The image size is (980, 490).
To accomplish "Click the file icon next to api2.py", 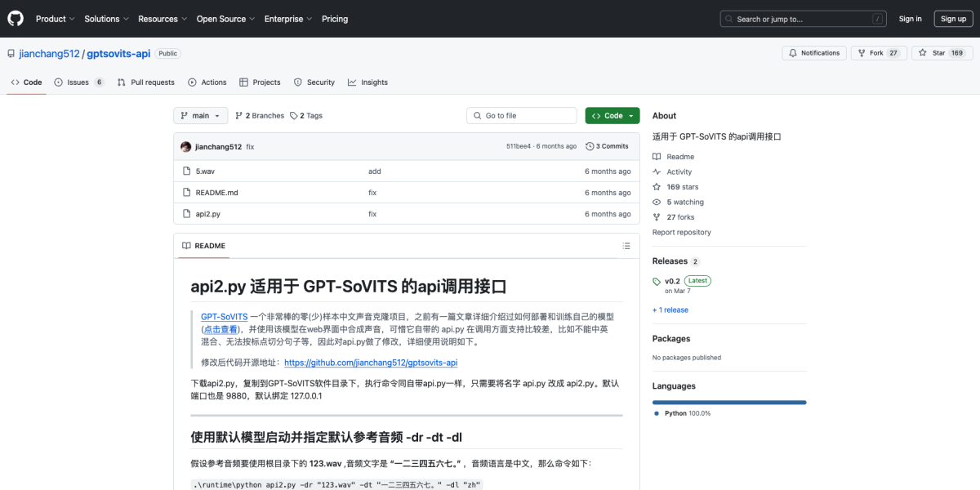I will point(187,213).
